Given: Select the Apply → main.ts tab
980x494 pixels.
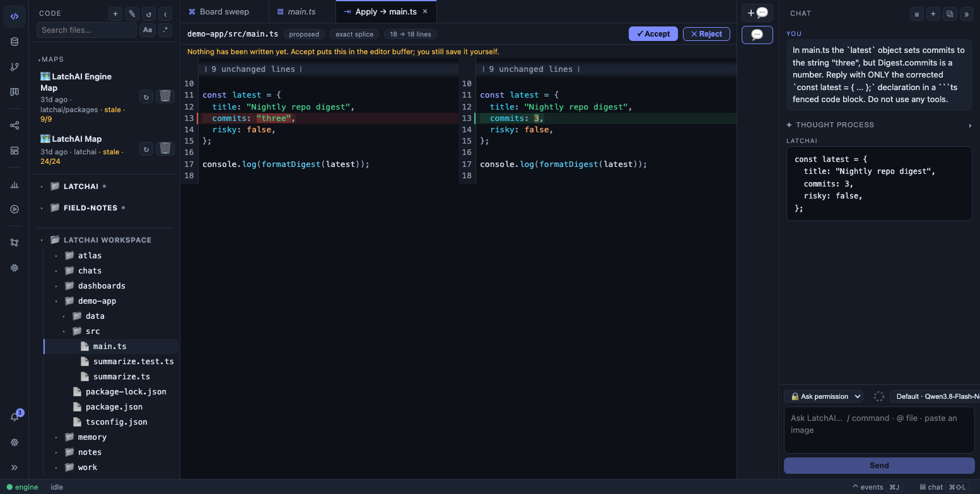Looking at the screenshot, I should point(385,11).
